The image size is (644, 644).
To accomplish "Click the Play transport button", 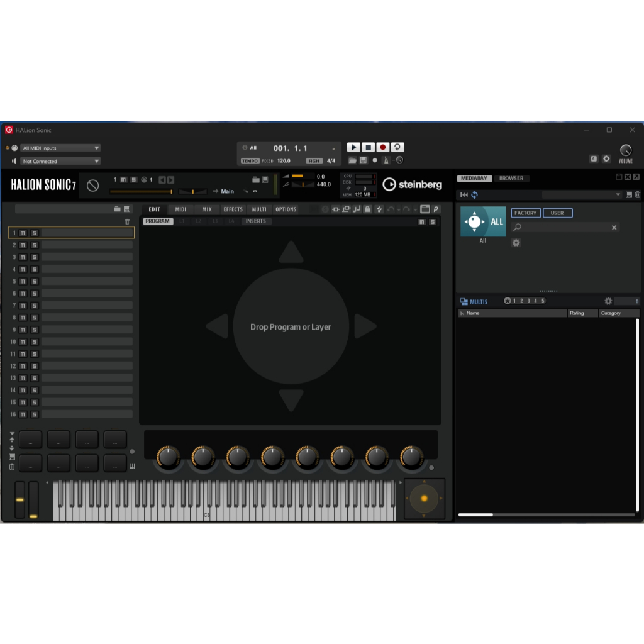I will [x=353, y=147].
